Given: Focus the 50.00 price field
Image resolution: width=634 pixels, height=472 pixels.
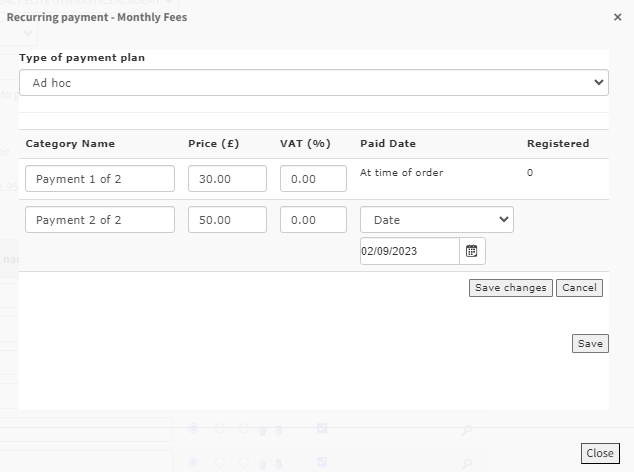Looking at the screenshot, I should pyautogui.click(x=227, y=220).
